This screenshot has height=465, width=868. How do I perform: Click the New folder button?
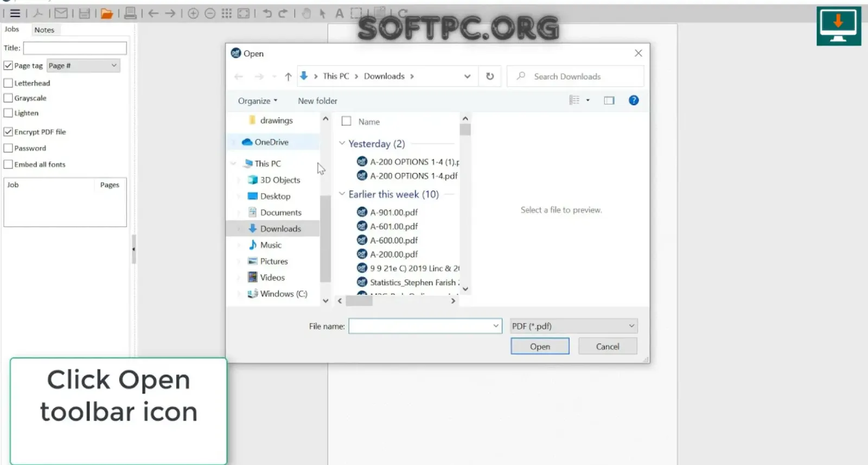(x=317, y=101)
